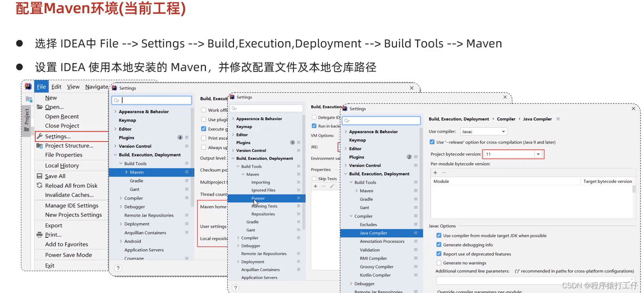Toggle the Use plugin registry checkbox
The height and width of the screenshot is (293, 644).
(x=204, y=119)
